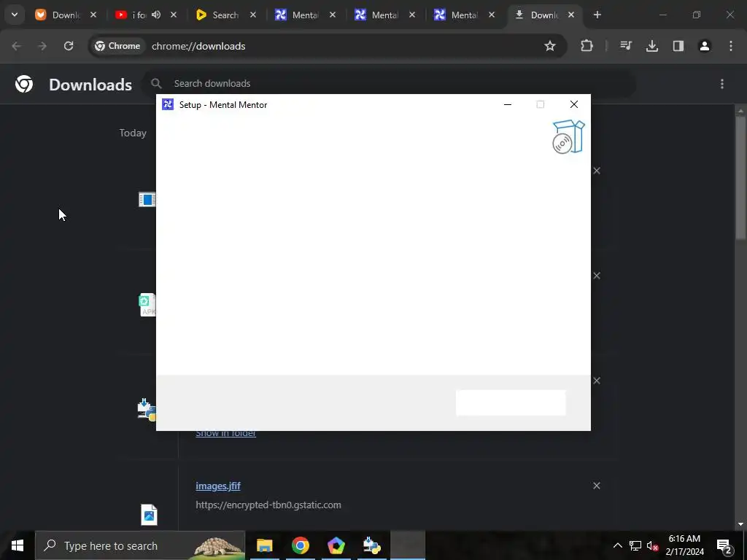747x560 pixels.
Task: Open the notification center icon
Action: point(724,545)
